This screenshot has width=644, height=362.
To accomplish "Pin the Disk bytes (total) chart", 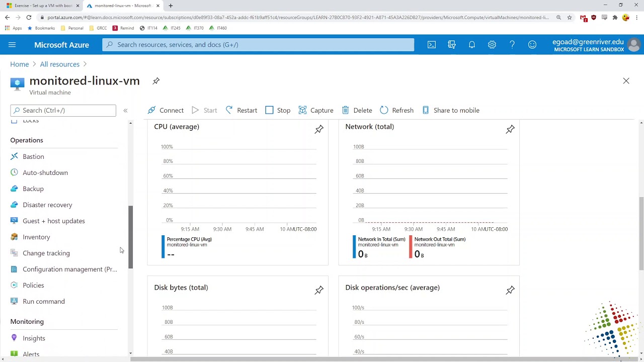I will (x=319, y=291).
